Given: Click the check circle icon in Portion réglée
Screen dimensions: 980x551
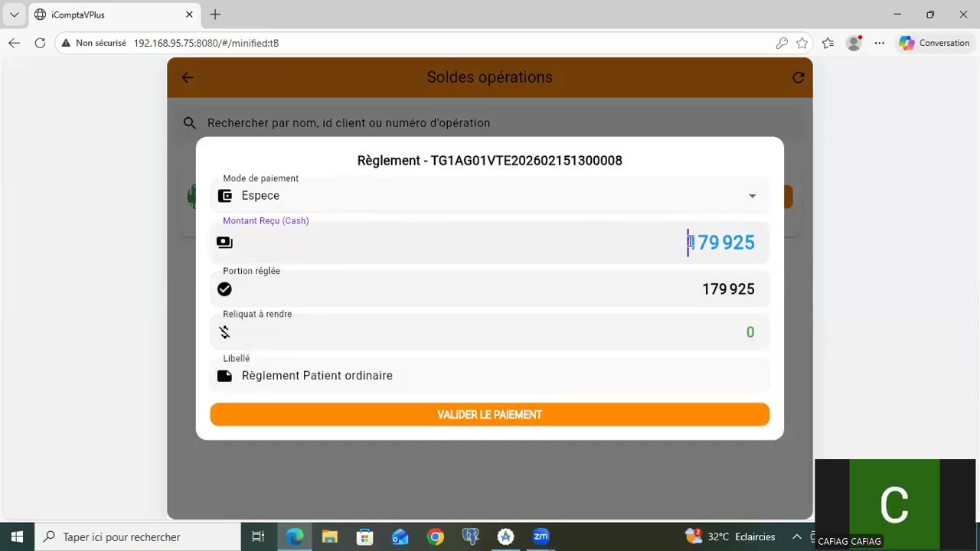Looking at the screenshot, I should coord(224,289).
